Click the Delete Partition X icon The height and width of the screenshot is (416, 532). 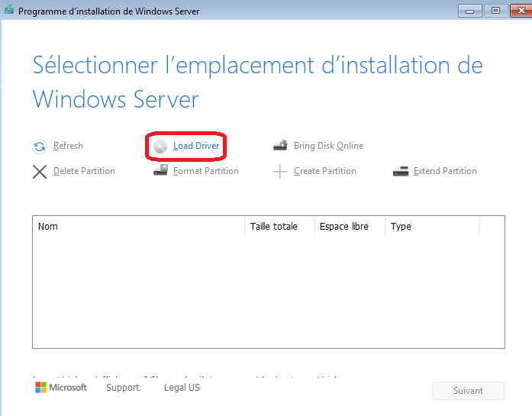click(40, 171)
